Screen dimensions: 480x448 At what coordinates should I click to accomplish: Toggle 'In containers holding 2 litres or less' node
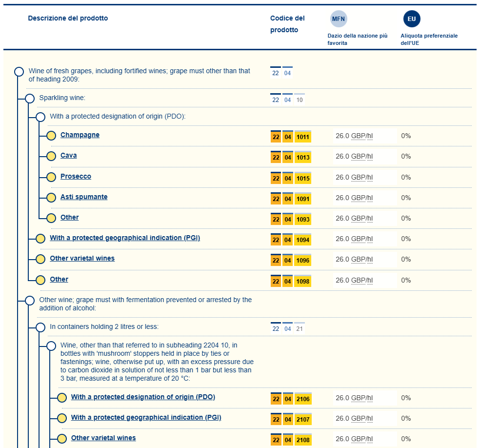40,327
